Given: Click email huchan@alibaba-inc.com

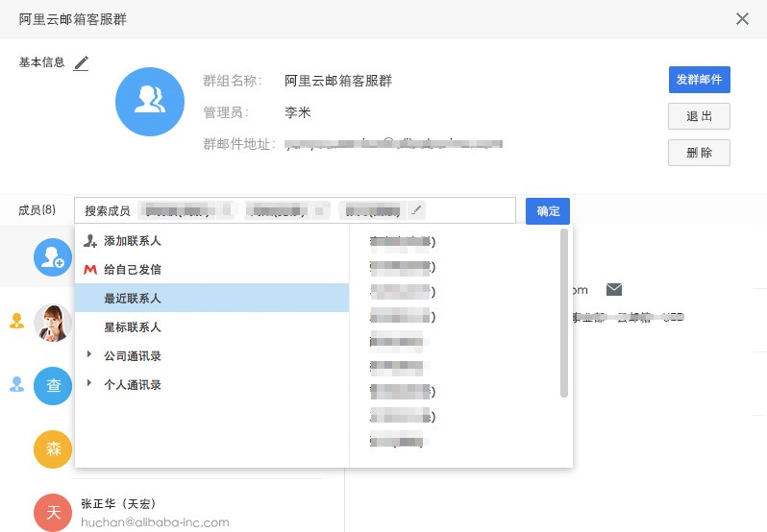Looking at the screenshot, I should [155, 522].
